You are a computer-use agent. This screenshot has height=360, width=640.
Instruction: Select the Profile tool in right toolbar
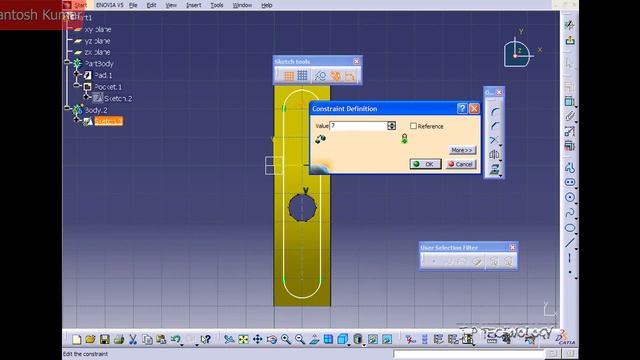click(570, 167)
